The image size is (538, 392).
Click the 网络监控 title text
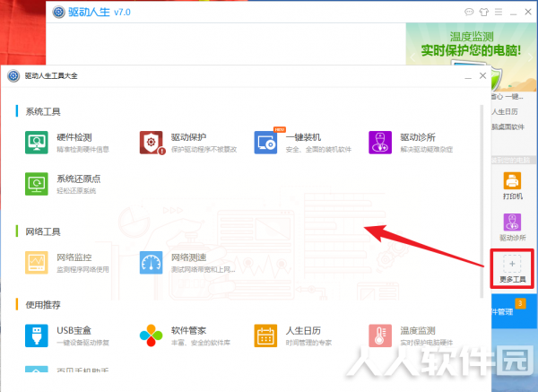pyautogui.click(x=74, y=257)
